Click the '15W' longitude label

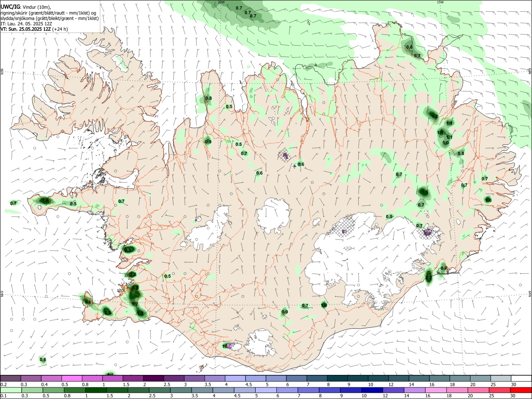point(440,2)
